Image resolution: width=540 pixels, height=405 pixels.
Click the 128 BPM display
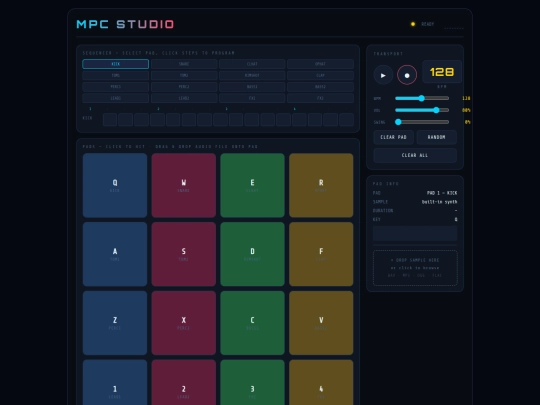point(442,72)
